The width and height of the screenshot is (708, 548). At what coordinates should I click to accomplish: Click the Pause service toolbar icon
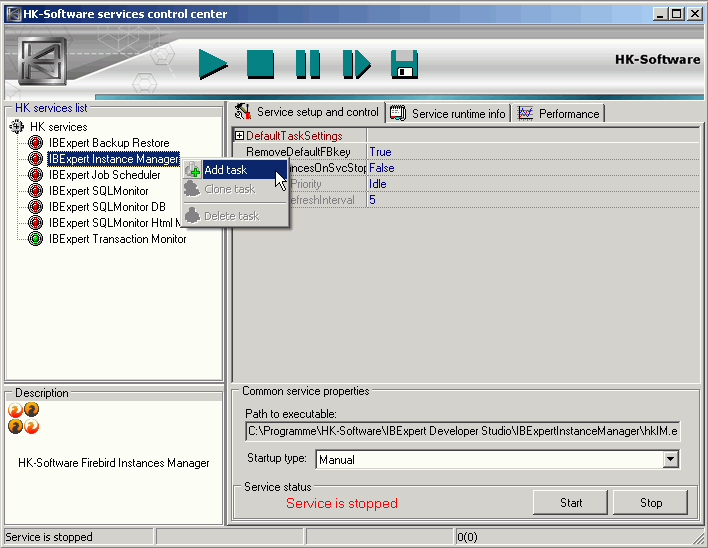308,65
